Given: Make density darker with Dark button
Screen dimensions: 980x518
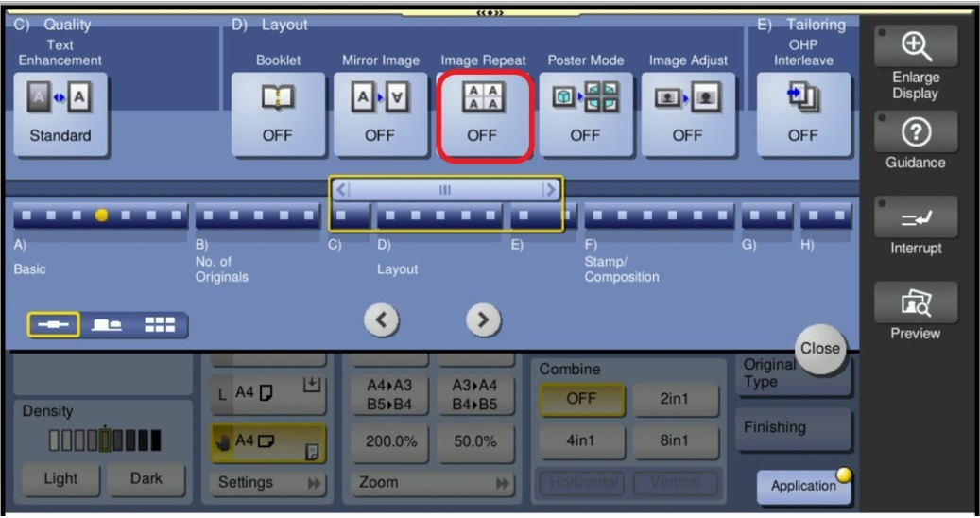Looking at the screenshot, I should point(146,478).
